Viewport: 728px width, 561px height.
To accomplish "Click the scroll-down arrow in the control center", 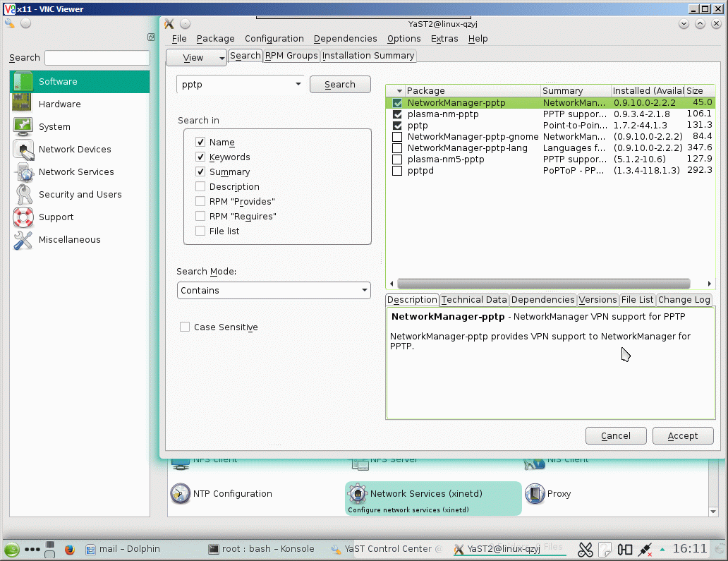I will click(714, 512).
